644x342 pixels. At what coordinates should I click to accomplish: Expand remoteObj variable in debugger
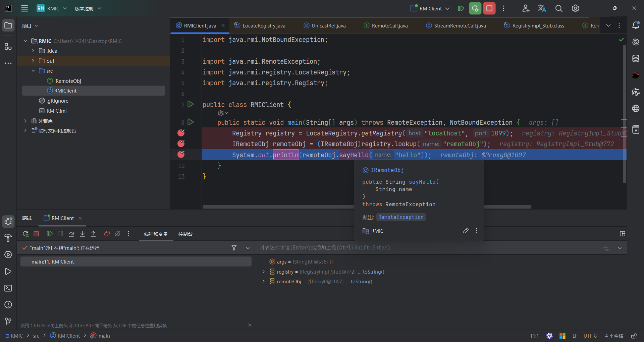pyautogui.click(x=263, y=281)
